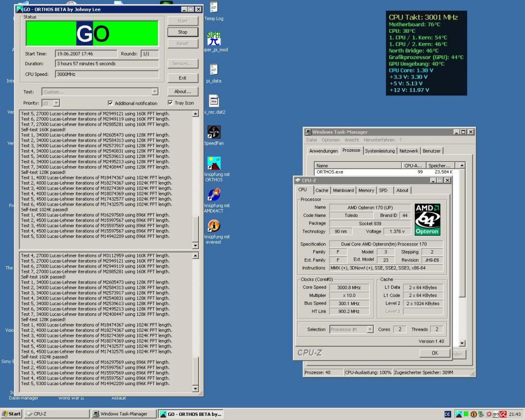Toggle the Tray Icon checkbox
The image size is (525, 420).
pos(170,103)
